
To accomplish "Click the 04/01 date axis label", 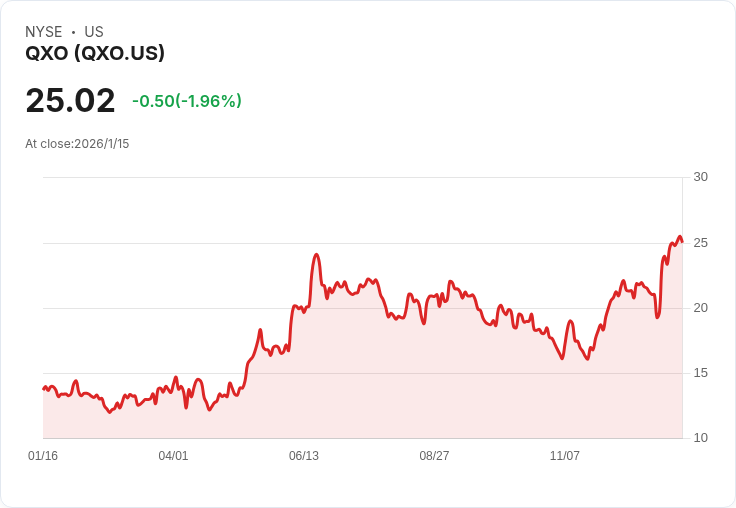I will (173, 456).
